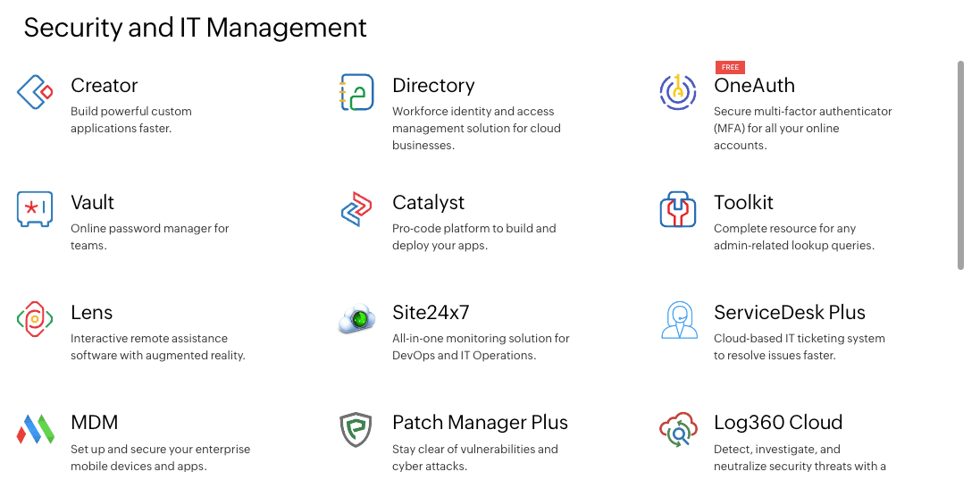Open the ServiceDesk Plus product link

[790, 312]
